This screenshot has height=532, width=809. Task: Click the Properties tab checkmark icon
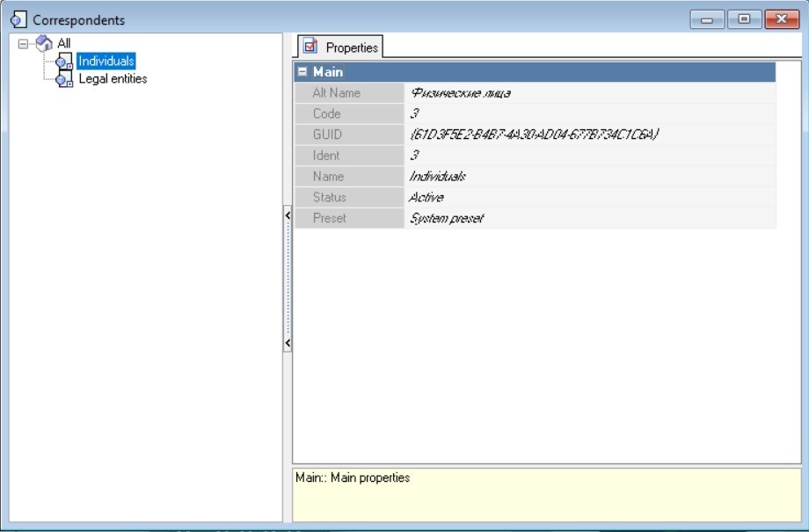tap(310, 47)
